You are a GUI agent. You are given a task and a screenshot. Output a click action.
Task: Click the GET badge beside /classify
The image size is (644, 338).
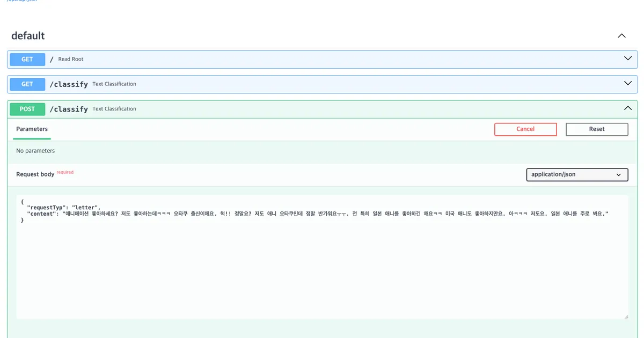27,84
